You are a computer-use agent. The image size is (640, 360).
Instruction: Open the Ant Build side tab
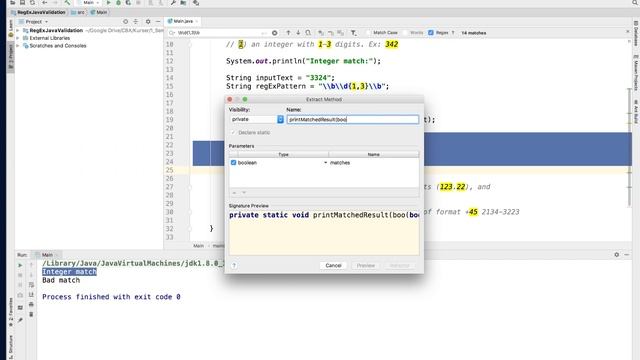[636, 111]
